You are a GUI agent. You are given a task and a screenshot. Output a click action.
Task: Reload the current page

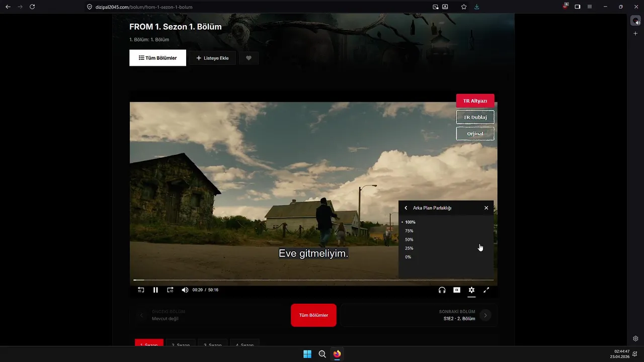[x=32, y=7]
